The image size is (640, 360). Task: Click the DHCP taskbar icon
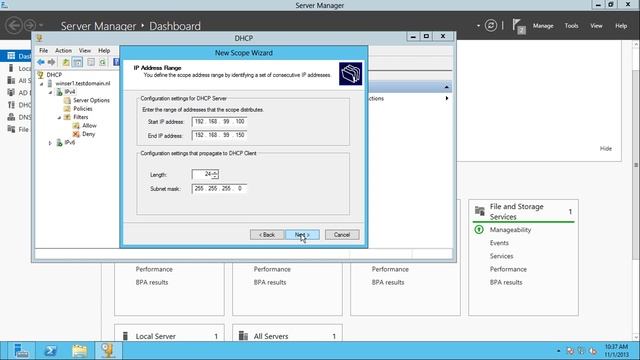pyautogui.click(x=108, y=351)
